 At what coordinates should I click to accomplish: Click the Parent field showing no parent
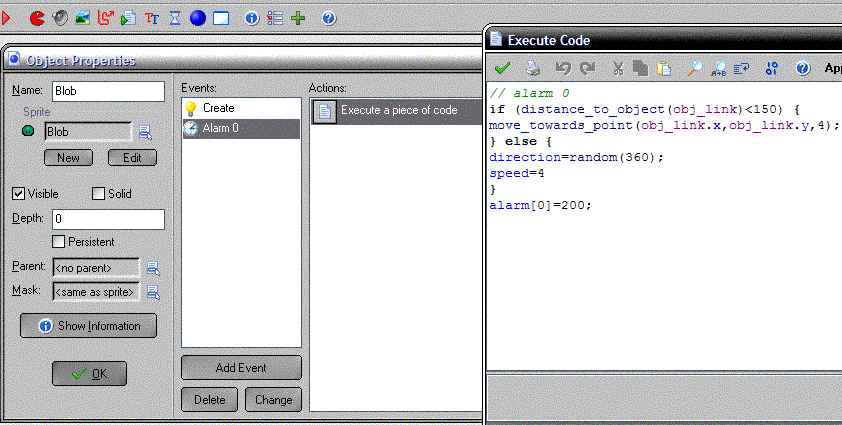96,268
